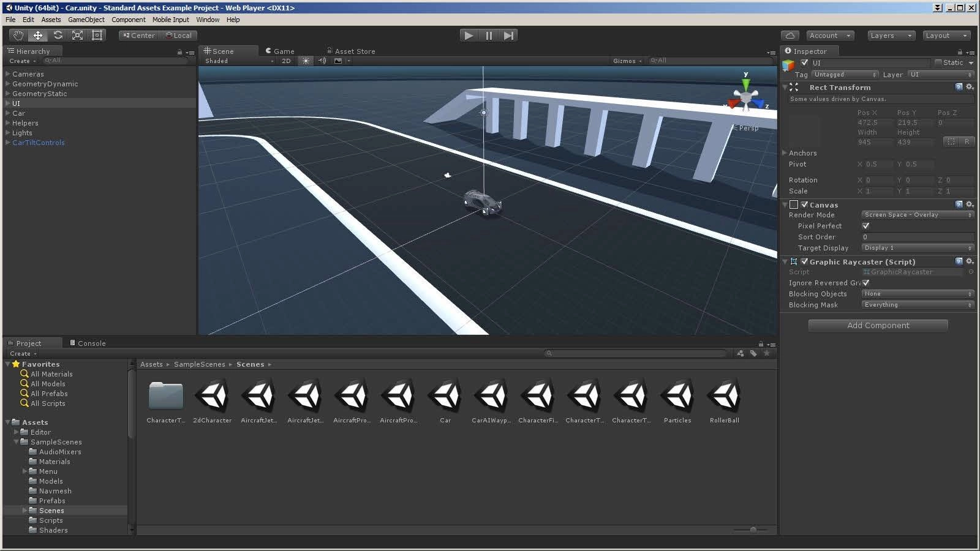Screen dimensions: 980x551
Task: Open Graphic Raycaster gear settings
Action: click(x=970, y=261)
